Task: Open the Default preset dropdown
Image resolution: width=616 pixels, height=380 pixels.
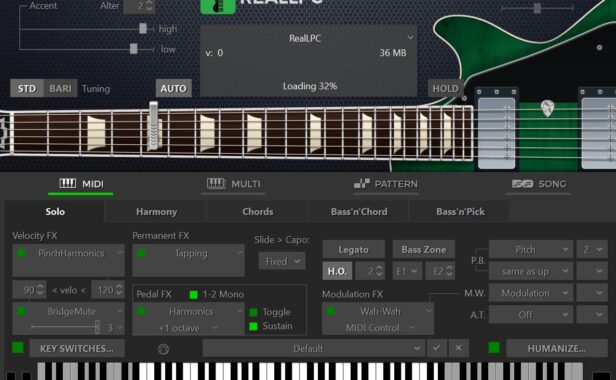Action: (x=314, y=349)
